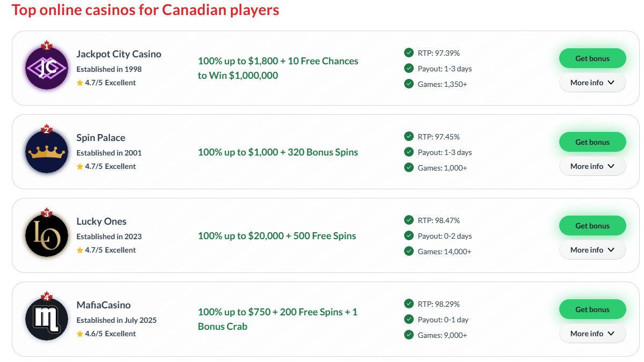Screen dimensions: 644x362
Task: Select the Spin Palace casino name
Action: tap(101, 138)
